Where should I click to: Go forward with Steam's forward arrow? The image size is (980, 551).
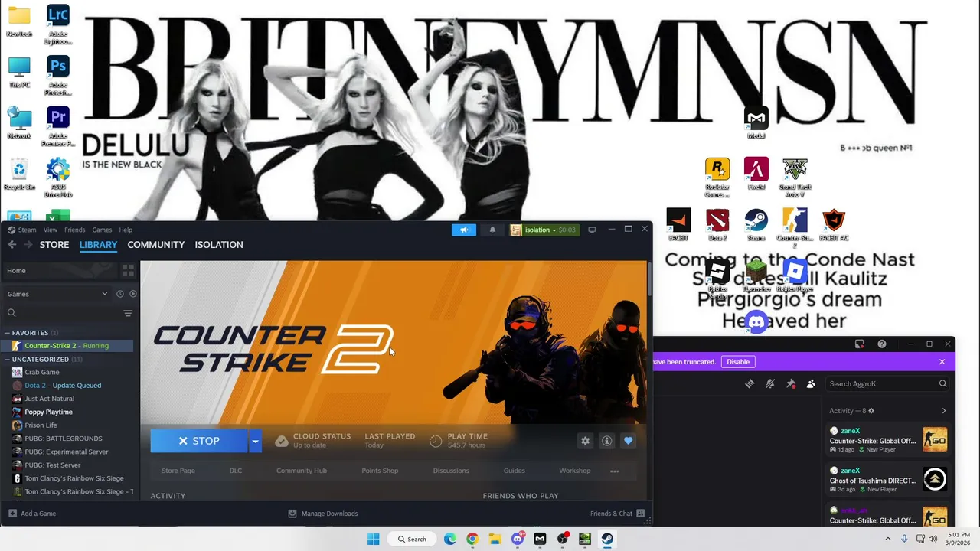coord(28,245)
